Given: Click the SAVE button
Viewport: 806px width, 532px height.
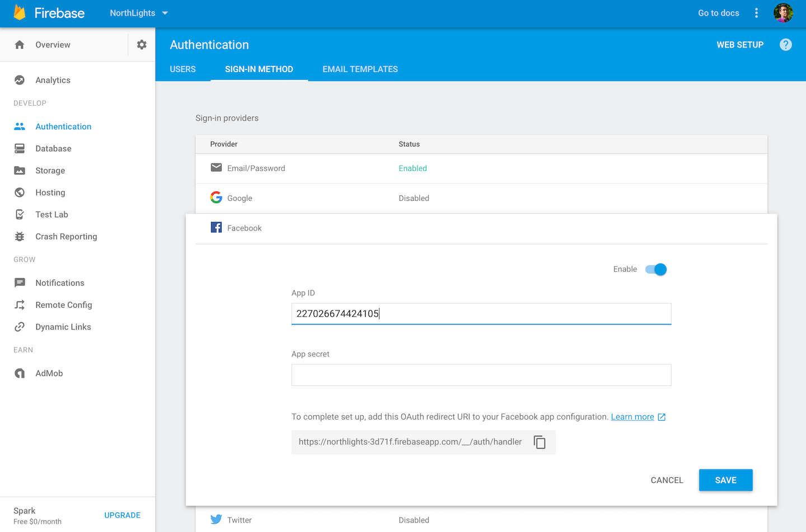Looking at the screenshot, I should pyautogui.click(x=725, y=480).
